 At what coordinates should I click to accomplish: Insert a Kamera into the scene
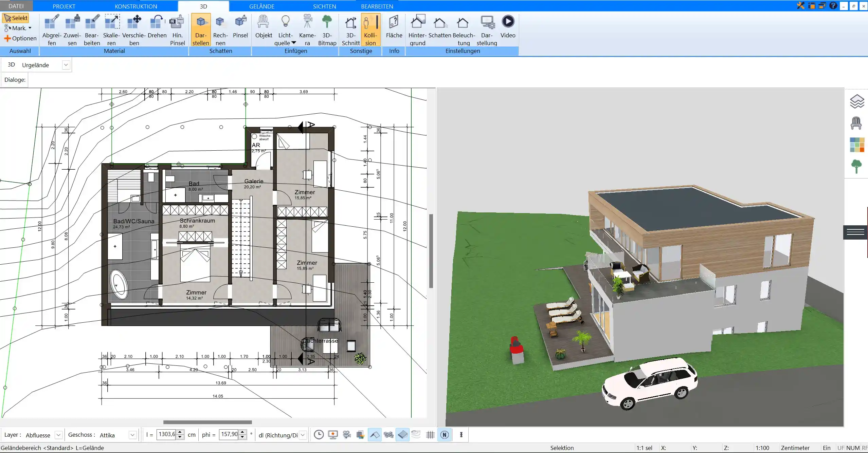coord(307,30)
